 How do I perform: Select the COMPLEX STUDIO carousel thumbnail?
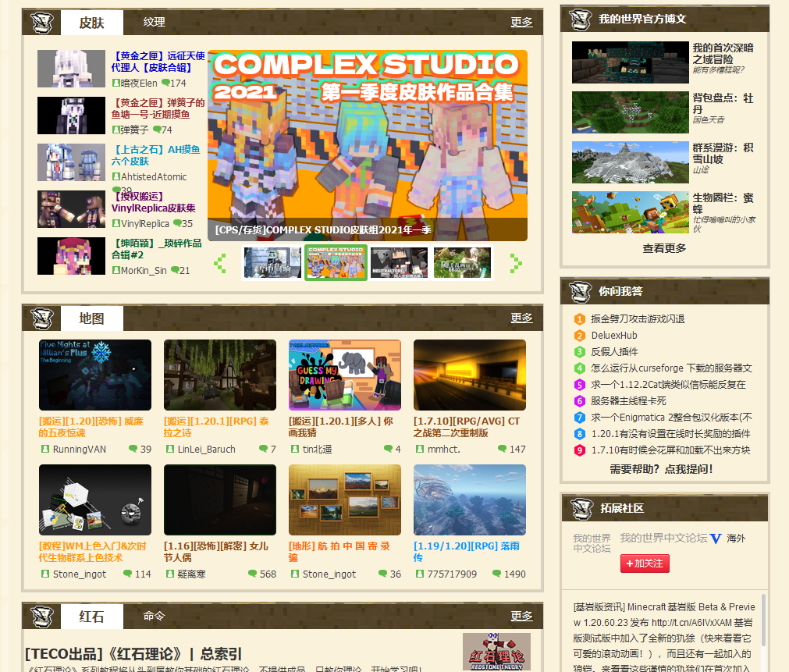point(336,262)
